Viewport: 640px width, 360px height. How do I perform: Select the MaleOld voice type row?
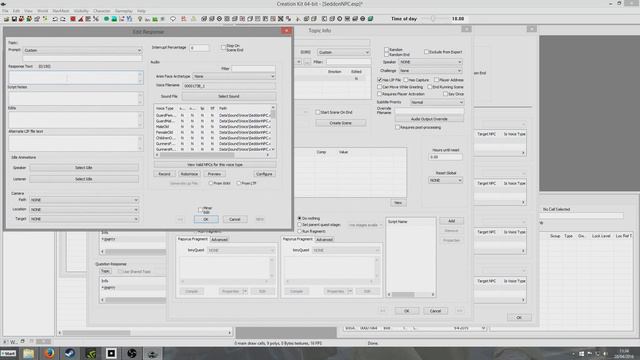click(x=213, y=127)
